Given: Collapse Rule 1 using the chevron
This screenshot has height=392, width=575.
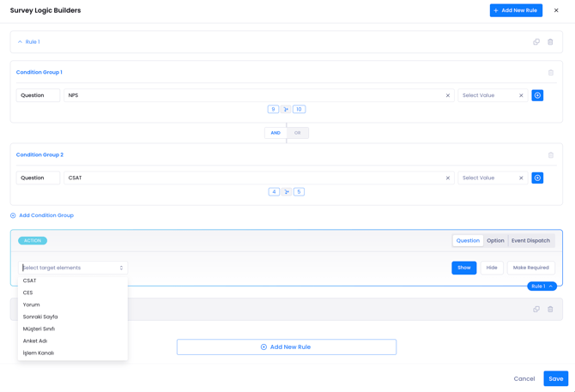Looking at the screenshot, I should [21, 42].
